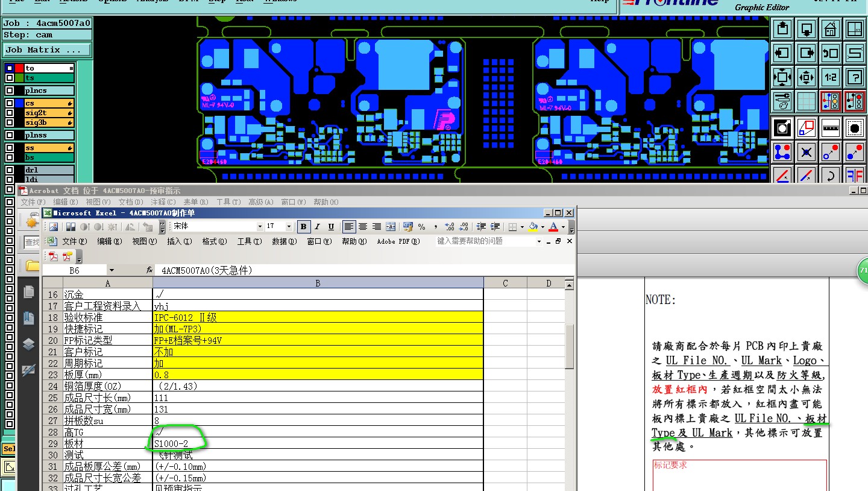The height and width of the screenshot is (491, 868).
Task: Click the green color swatch of layer ts
Action: tap(19, 78)
